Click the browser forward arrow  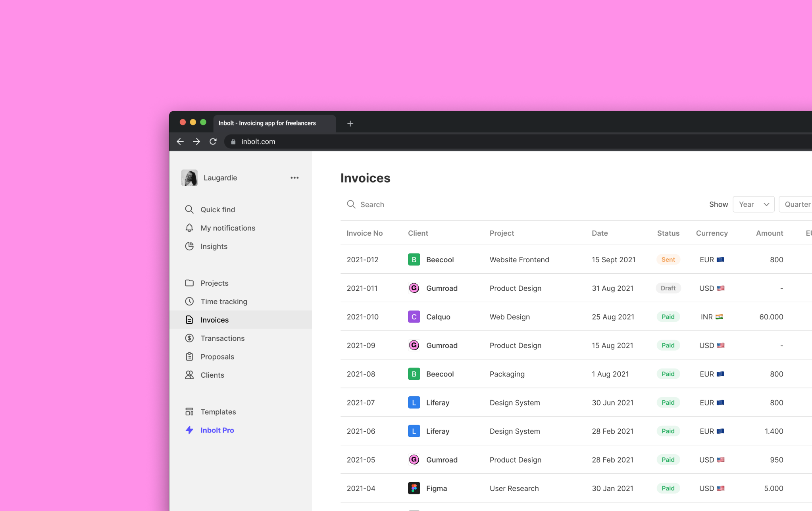coord(196,142)
